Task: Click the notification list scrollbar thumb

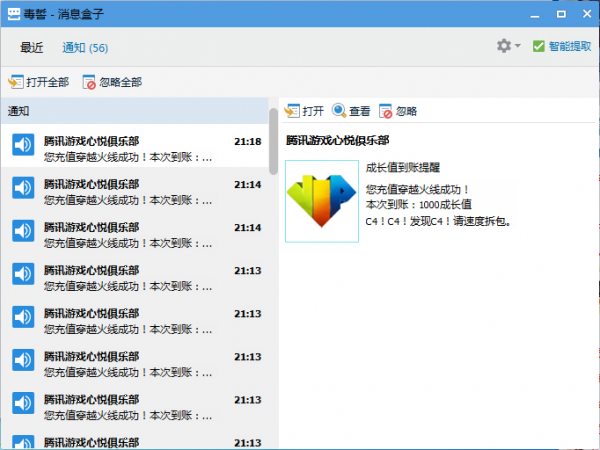Action: pos(273,141)
